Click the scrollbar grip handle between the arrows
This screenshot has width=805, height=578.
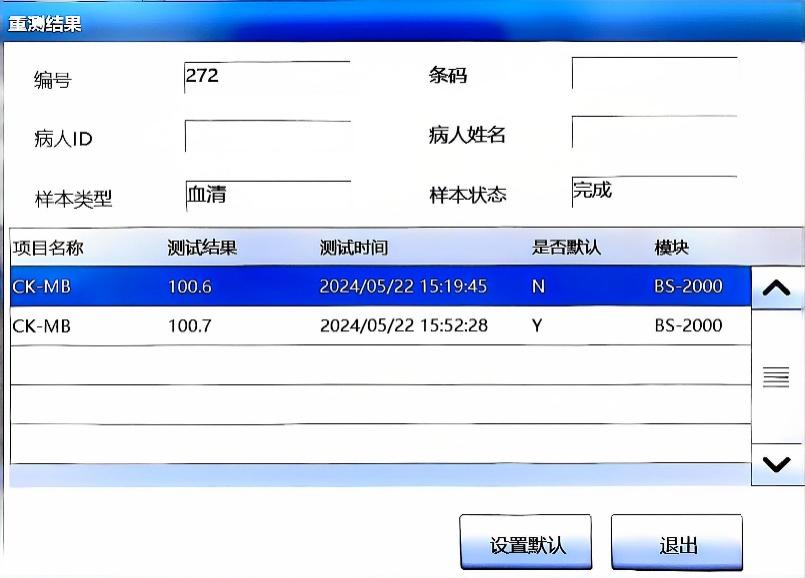776,377
